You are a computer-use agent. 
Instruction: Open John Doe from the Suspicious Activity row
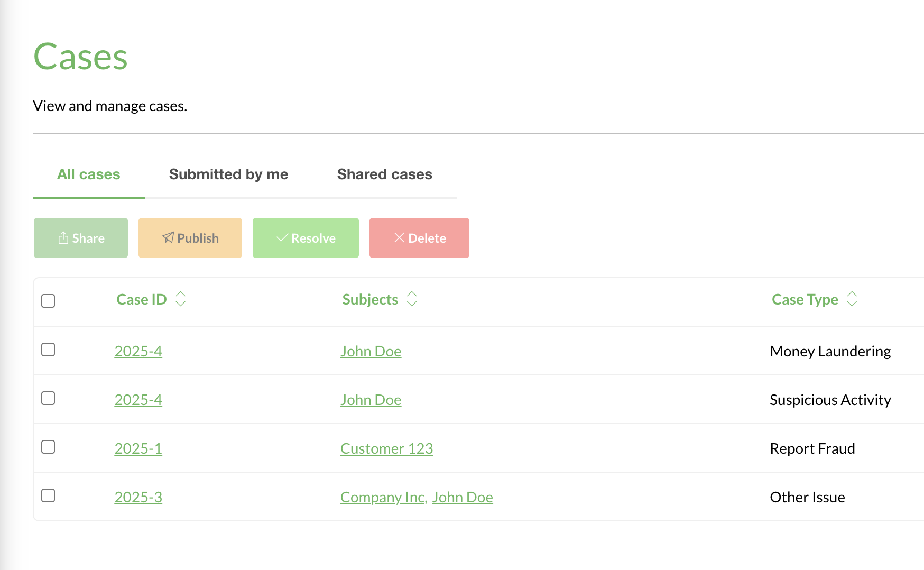click(371, 400)
